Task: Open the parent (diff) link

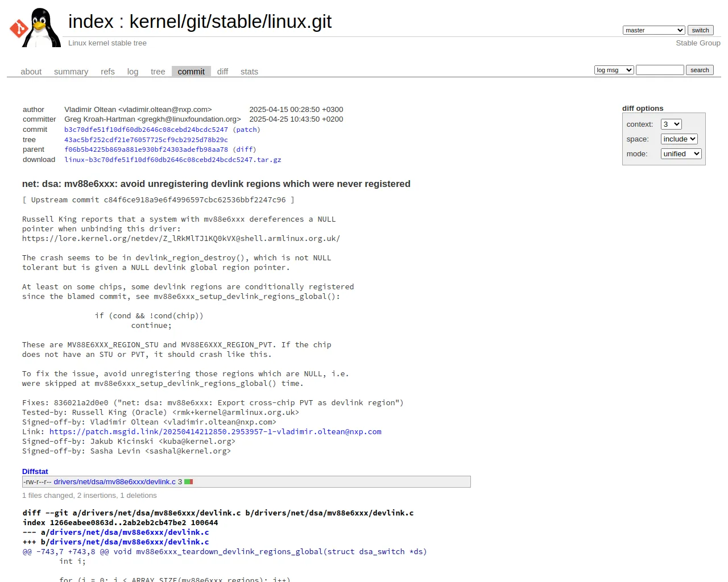Action: coord(245,149)
